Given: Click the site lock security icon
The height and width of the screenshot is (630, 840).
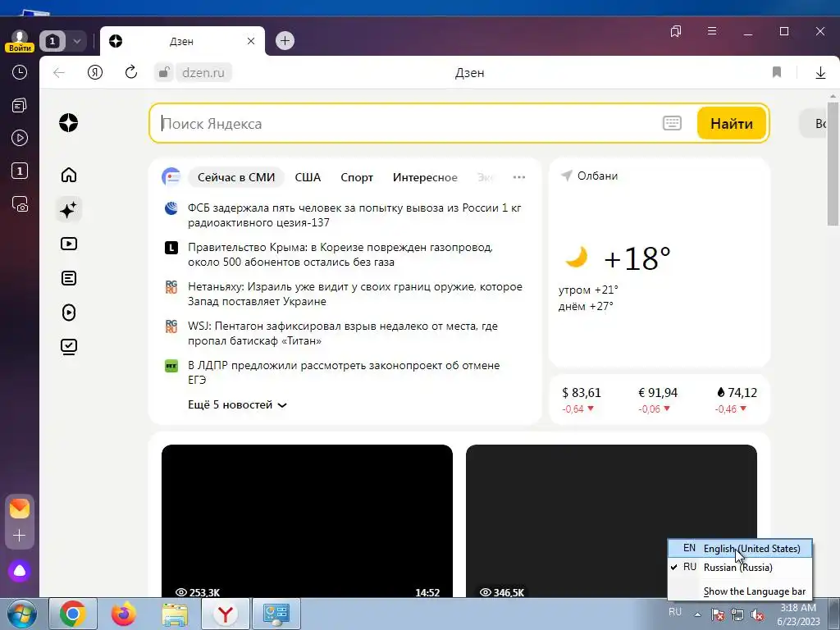Looking at the screenshot, I should tap(164, 72).
